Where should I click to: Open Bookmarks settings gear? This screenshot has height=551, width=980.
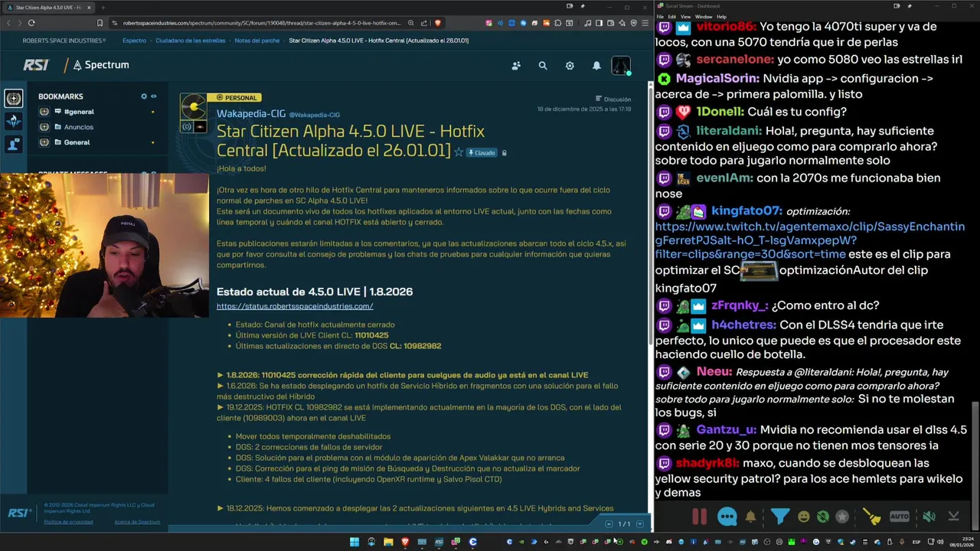[144, 96]
